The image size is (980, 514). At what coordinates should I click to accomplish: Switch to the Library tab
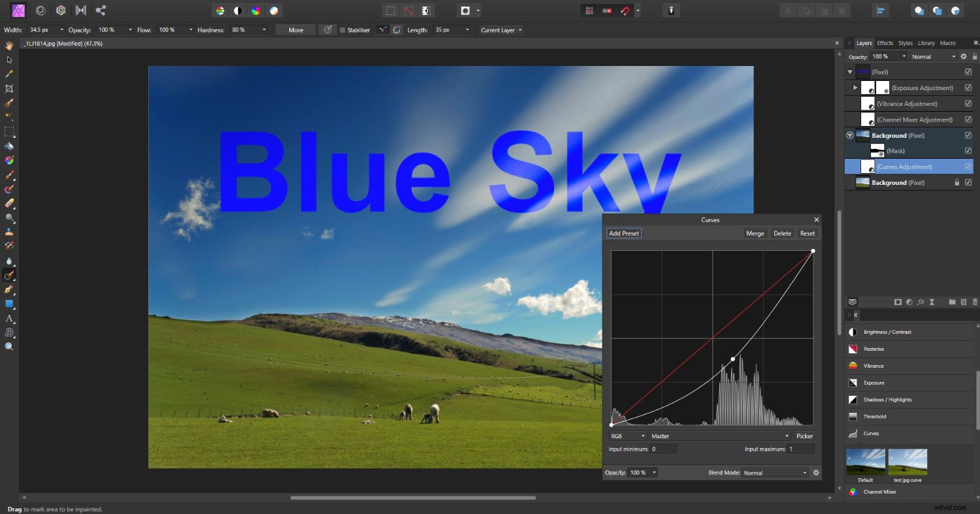pos(926,43)
